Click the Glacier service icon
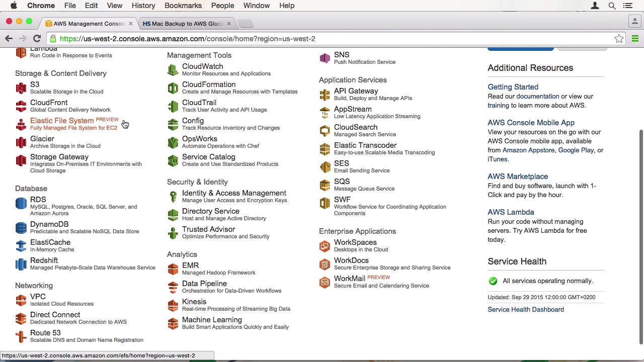 [x=21, y=142]
